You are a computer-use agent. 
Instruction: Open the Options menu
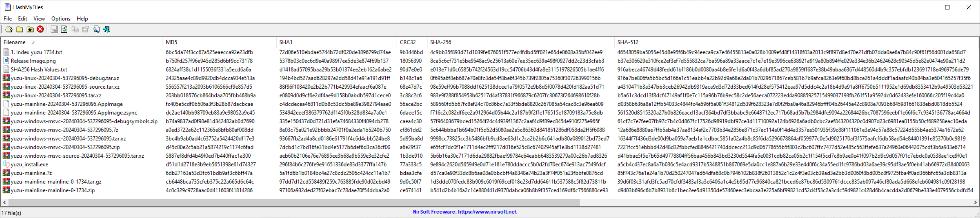tap(61, 19)
